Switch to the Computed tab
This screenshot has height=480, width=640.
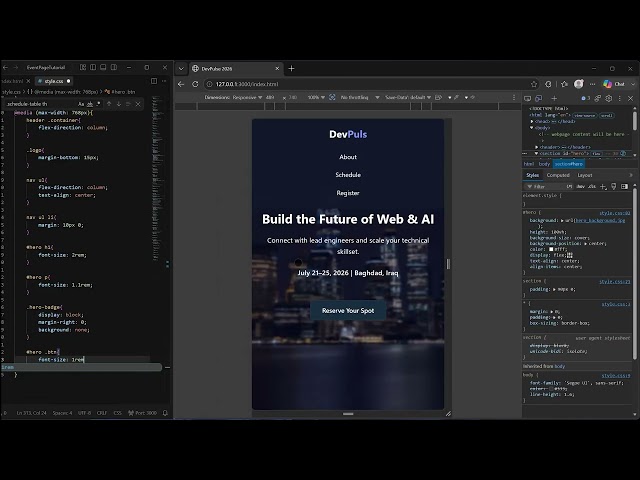tap(558, 175)
